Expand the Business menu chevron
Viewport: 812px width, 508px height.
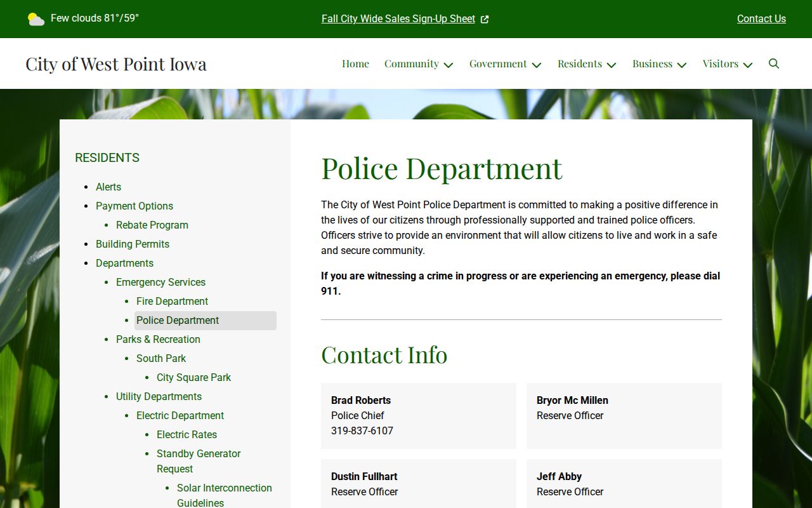click(x=682, y=65)
